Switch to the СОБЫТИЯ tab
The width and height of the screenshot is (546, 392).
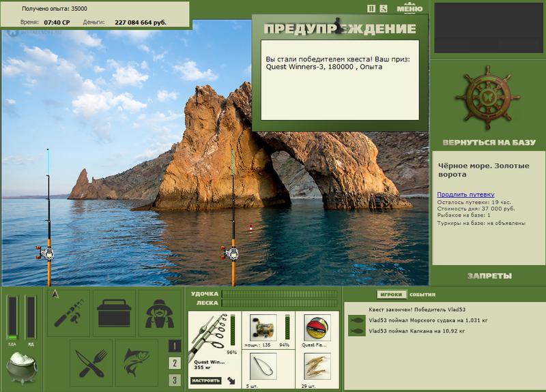tap(422, 295)
